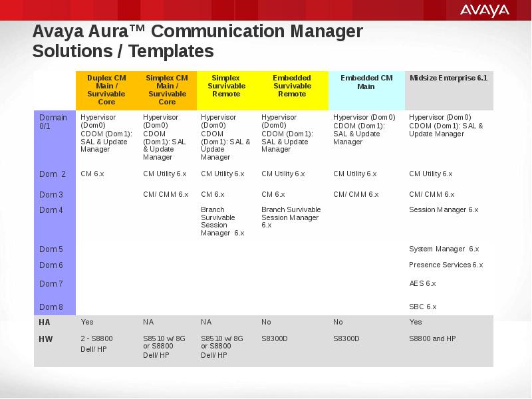Select the Hypervisor cell under Midsize Enterprise
Image resolution: width=532 pixels, height=399 pixels.
click(x=446, y=126)
